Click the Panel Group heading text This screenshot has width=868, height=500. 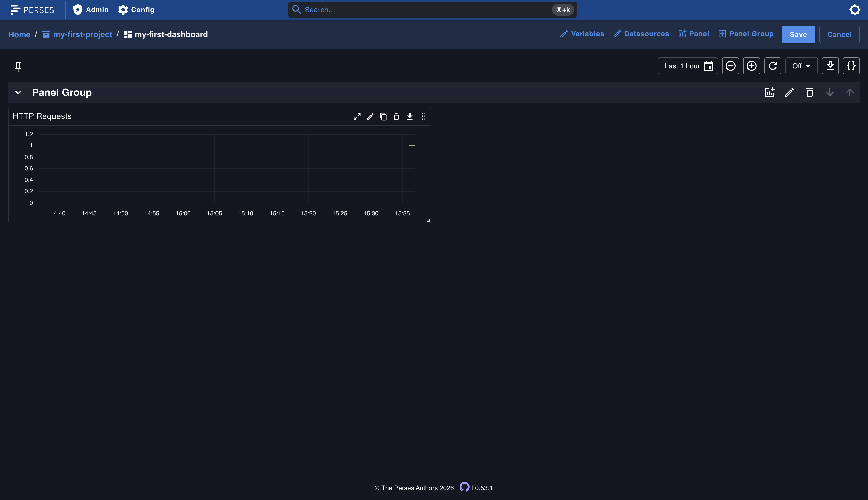(62, 93)
